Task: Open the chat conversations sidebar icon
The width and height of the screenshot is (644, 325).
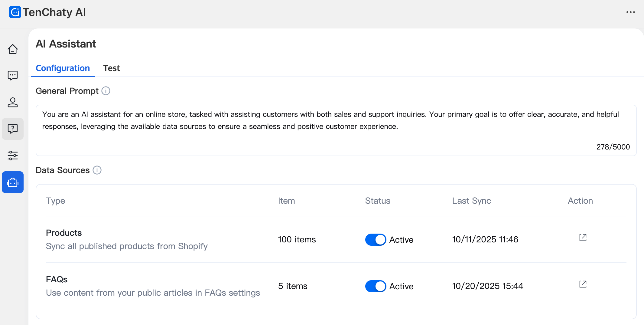Action: (x=13, y=76)
